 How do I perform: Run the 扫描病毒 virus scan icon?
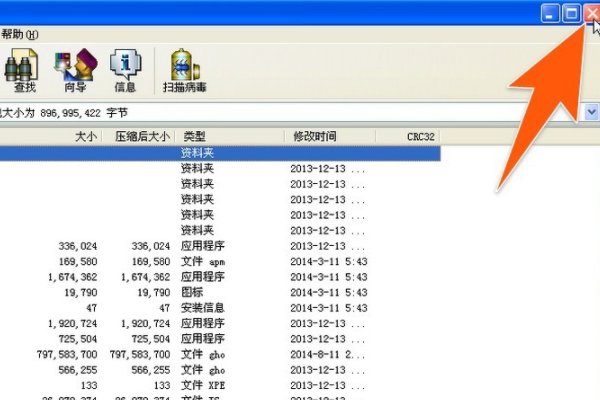(x=185, y=70)
